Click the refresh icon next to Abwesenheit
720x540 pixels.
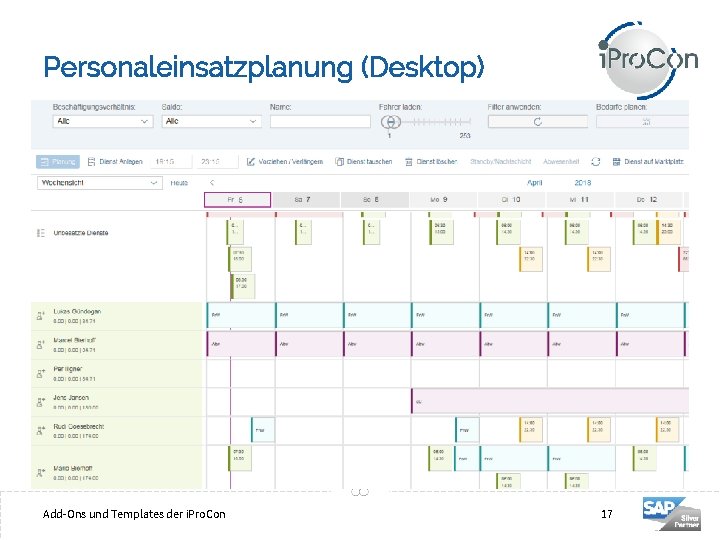tap(596, 162)
